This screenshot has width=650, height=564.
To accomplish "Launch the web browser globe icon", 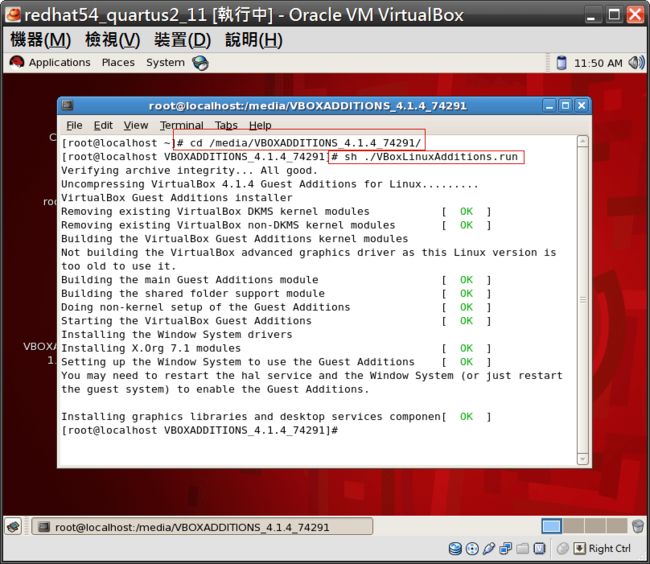I will point(200,62).
